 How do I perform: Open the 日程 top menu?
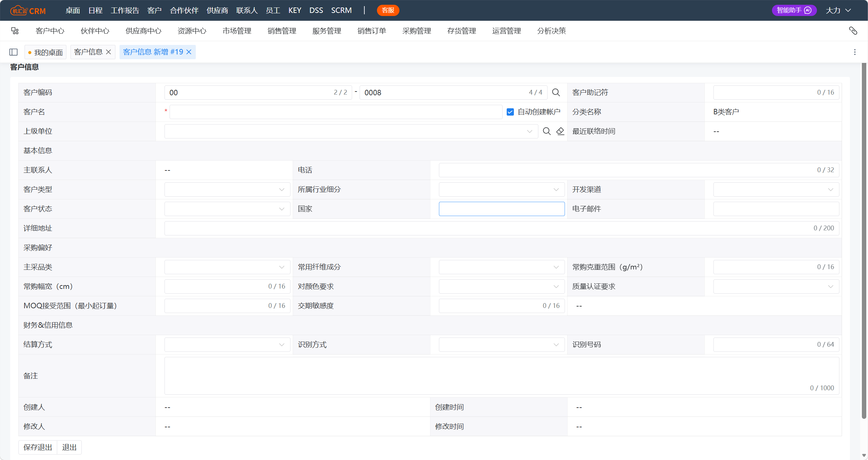[x=95, y=11]
